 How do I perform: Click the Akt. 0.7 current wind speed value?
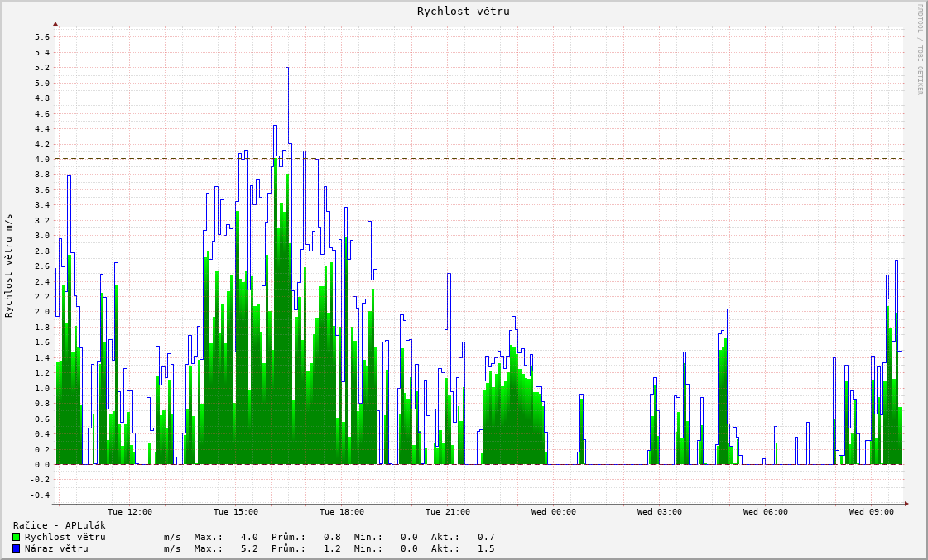486,537
